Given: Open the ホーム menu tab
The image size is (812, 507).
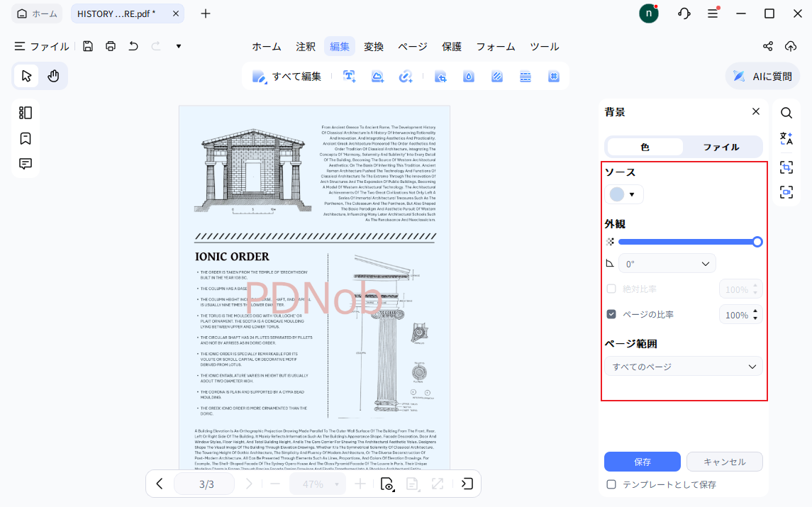Looking at the screenshot, I should [x=267, y=47].
